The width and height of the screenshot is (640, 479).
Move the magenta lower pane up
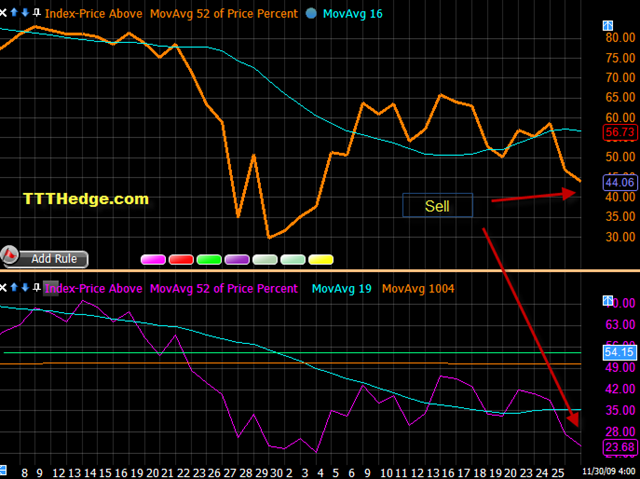click(x=14, y=288)
